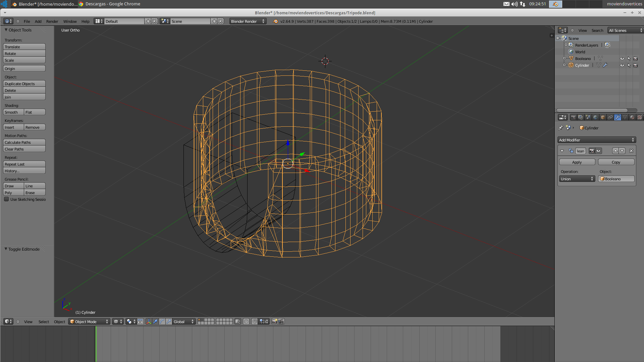The image size is (644, 362).
Task: Open the Object Data triangle tab
Action: 625,117
